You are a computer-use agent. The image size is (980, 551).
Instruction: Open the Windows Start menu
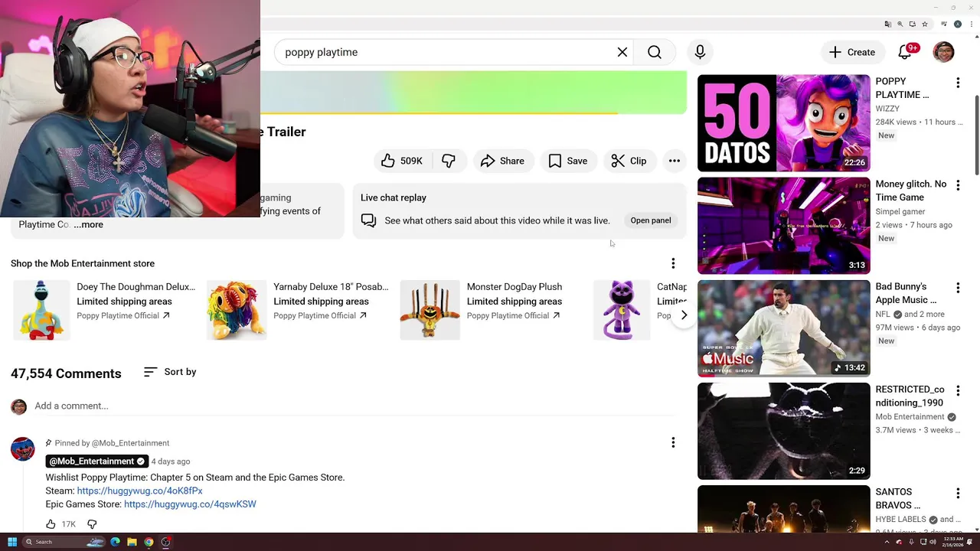pyautogui.click(x=12, y=542)
